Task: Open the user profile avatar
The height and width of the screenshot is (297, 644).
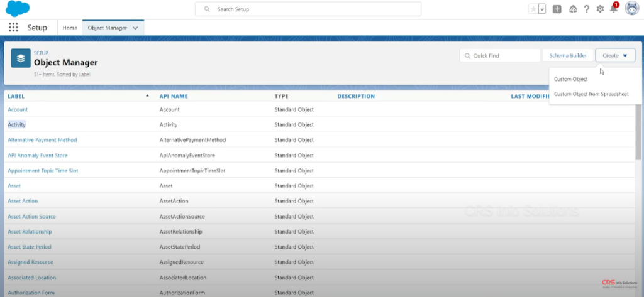Action: 631,8
